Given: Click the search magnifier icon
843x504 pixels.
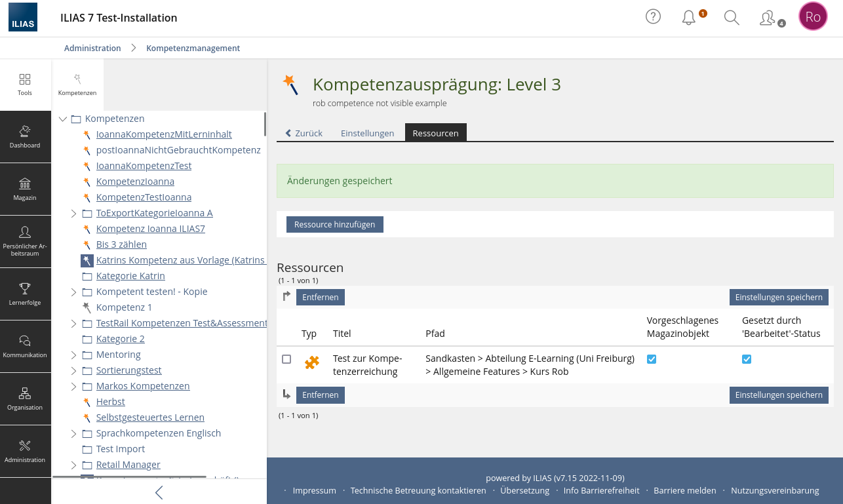Looking at the screenshot, I should [732, 18].
